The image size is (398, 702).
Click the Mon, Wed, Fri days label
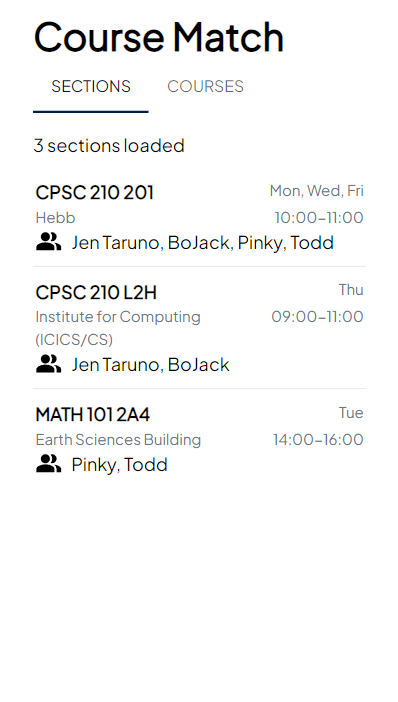point(317,191)
